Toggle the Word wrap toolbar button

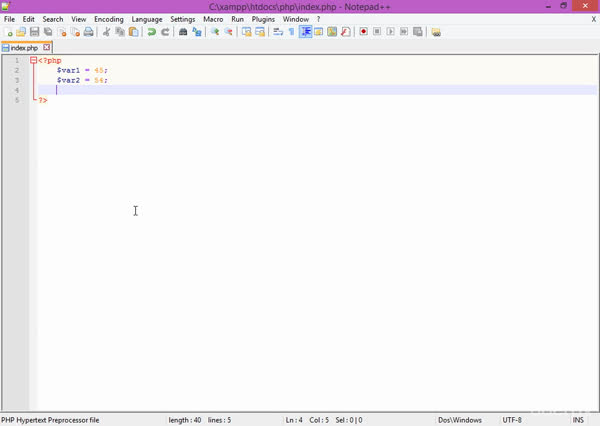(279, 32)
